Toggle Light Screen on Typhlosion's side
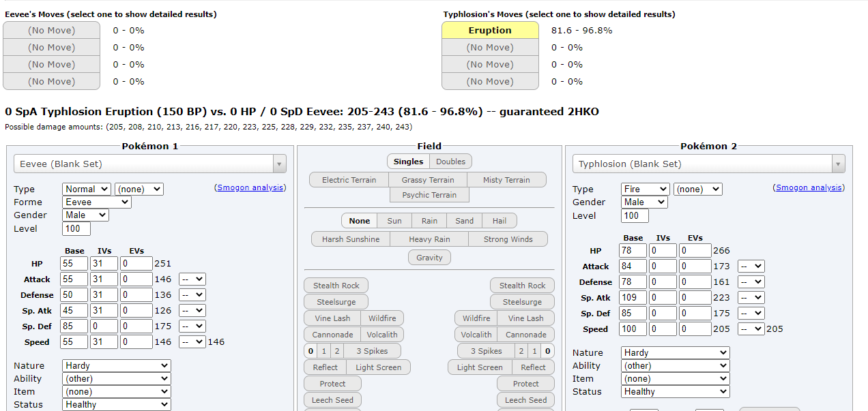The image size is (868, 411). [x=480, y=367]
